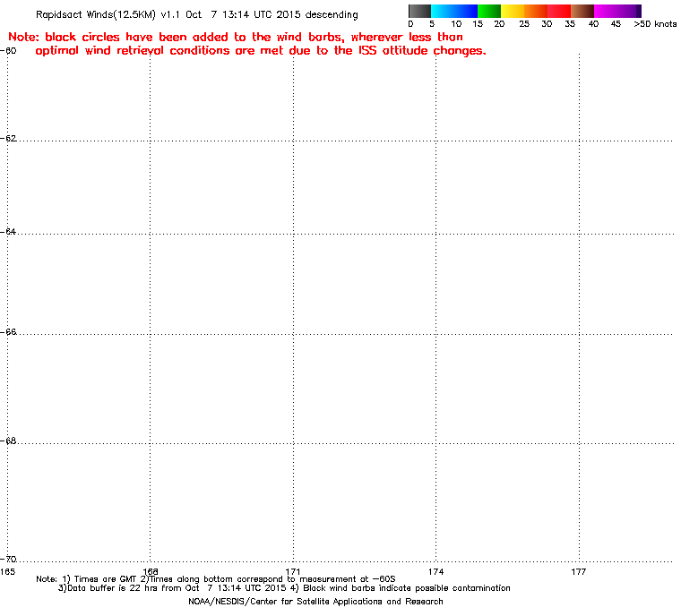Screen dimensions: 681x616
Task: Click the 'Data buffer is 22 hrs' footnote line
Action: pos(284,588)
